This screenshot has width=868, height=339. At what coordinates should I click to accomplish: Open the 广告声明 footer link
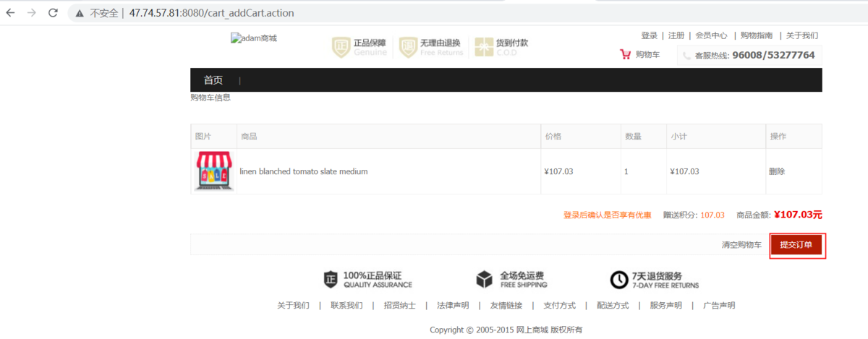(719, 305)
